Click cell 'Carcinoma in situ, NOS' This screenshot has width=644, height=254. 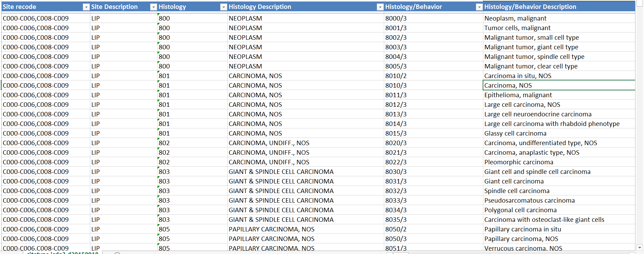point(559,76)
